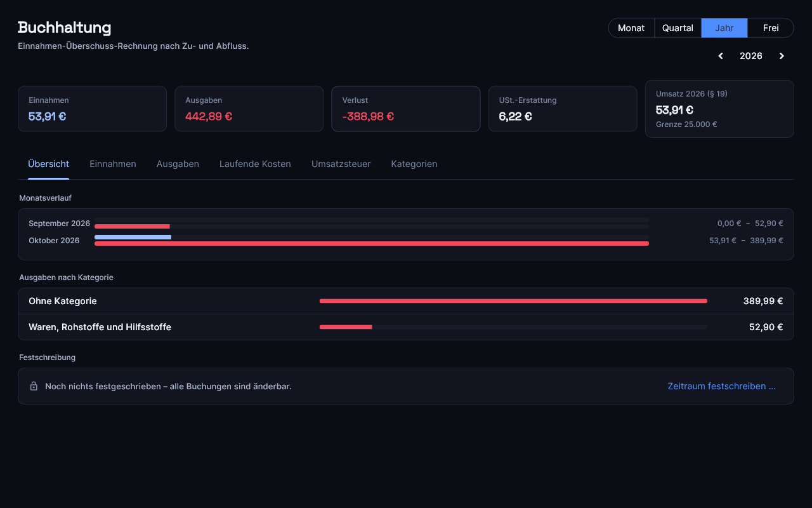Click the 52,90 € category amount

tap(766, 327)
